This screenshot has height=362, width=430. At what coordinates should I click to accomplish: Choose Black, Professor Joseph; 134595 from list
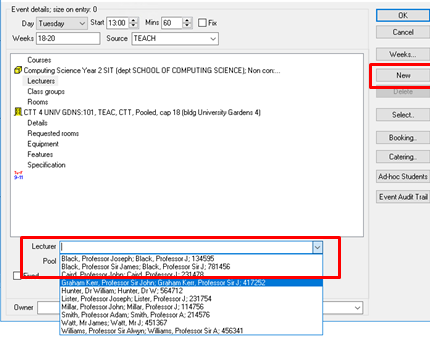point(191,259)
